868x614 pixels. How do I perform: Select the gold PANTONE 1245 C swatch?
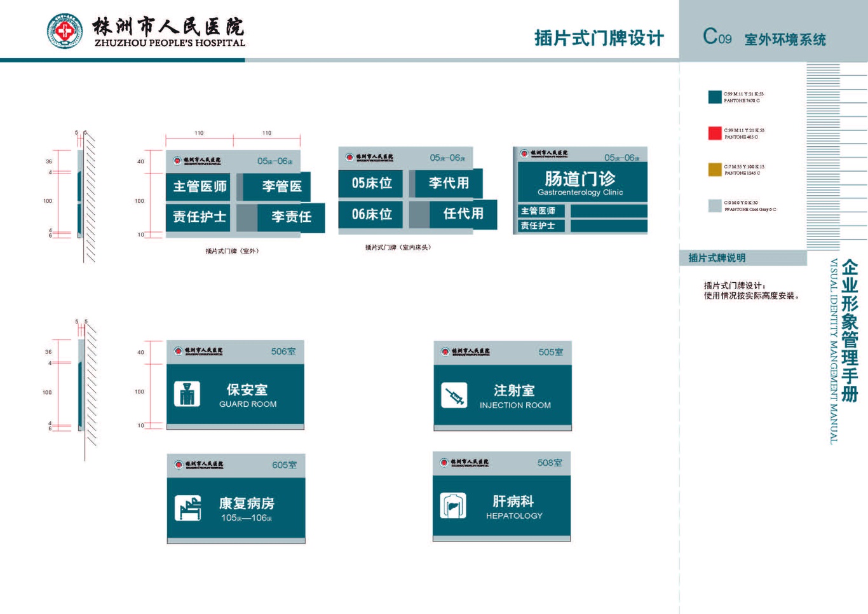pyautogui.click(x=715, y=169)
